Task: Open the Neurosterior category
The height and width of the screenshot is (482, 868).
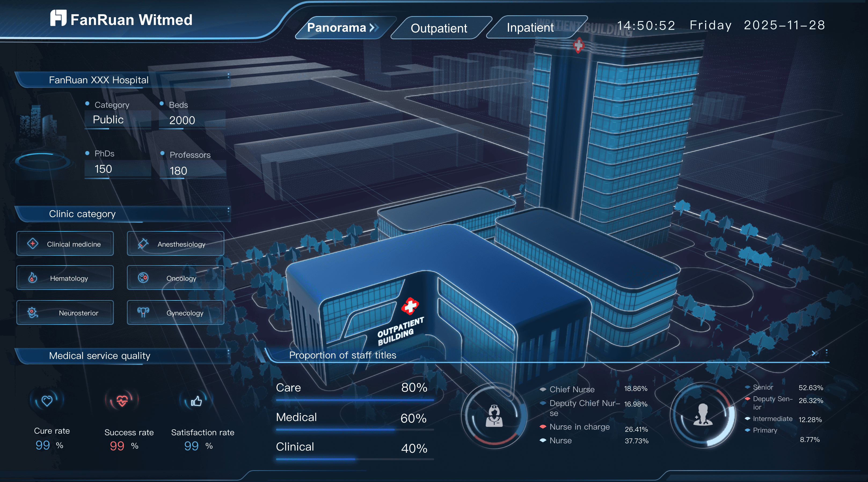Action: pyautogui.click(x=65, y=312)
